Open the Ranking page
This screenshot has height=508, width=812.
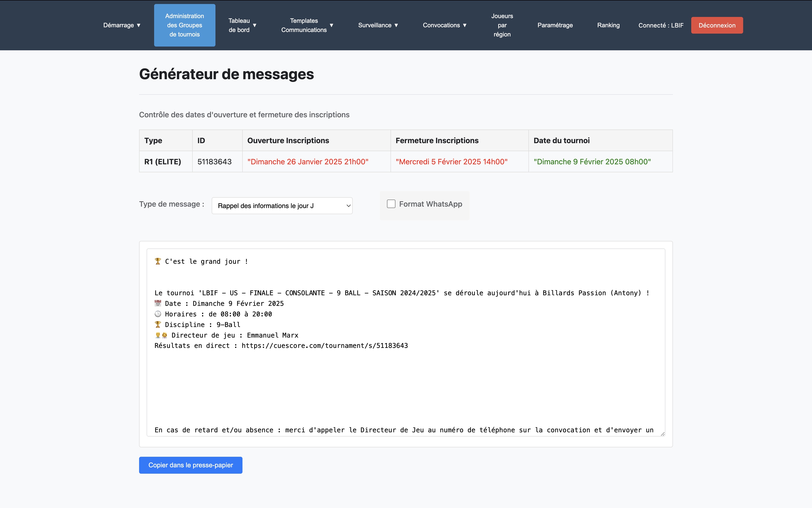608,25
